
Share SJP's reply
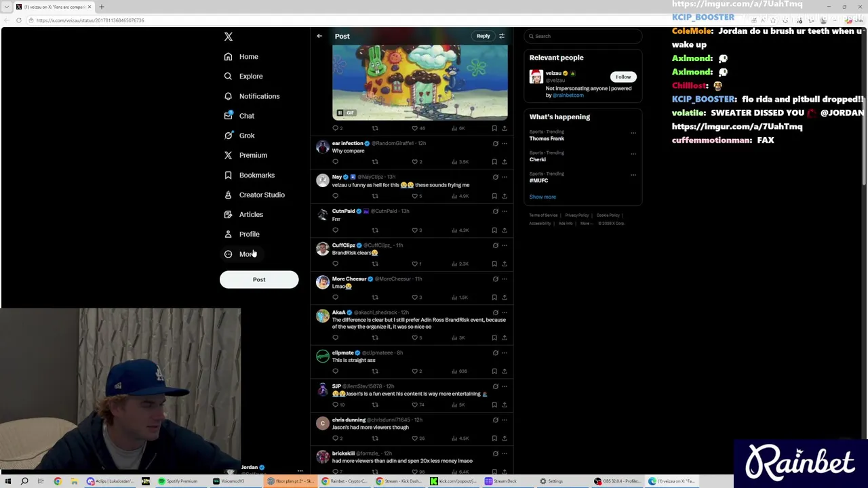[505, 405]
